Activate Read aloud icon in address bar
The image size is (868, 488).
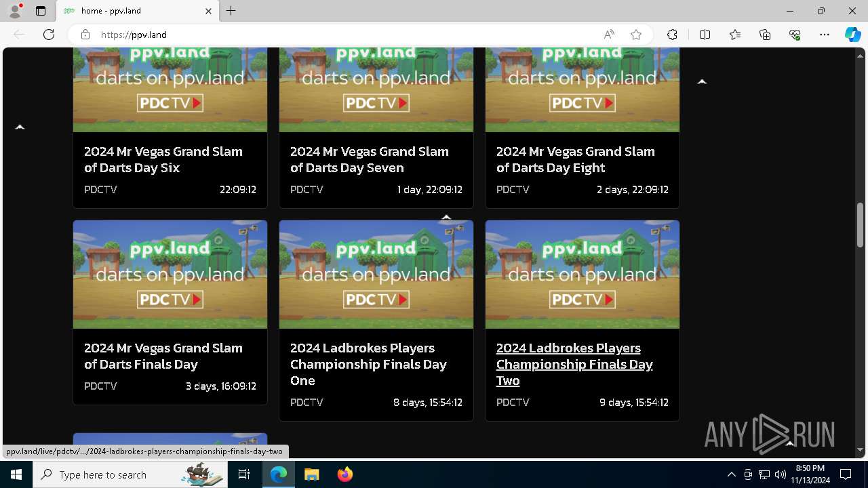(609, 35)
